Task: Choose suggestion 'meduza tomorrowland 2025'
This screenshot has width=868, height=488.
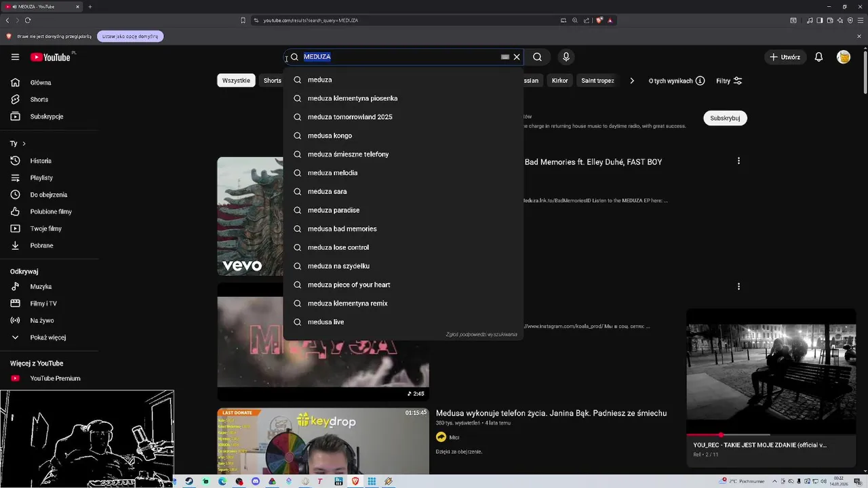Action: tap(403, 117)
